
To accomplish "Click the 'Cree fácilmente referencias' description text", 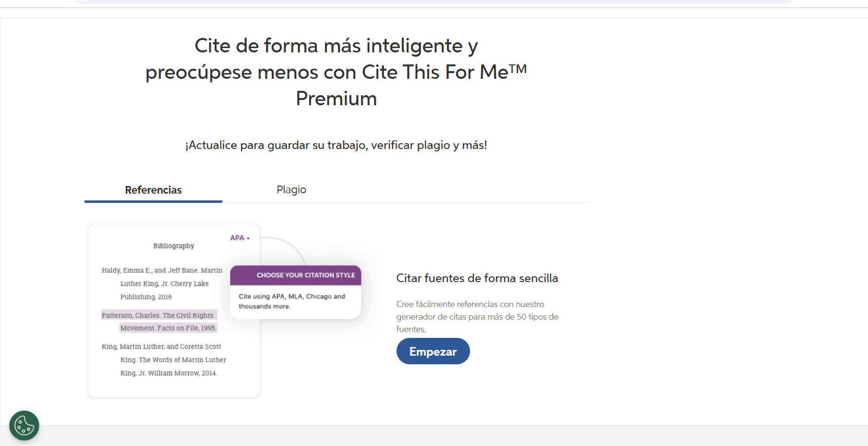I will click(x=477, y=317).
